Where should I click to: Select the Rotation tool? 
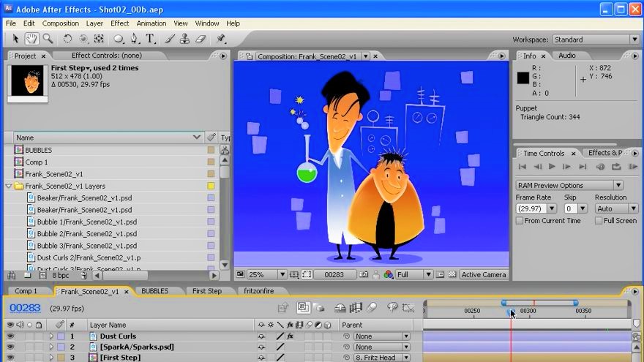(67, 39)
